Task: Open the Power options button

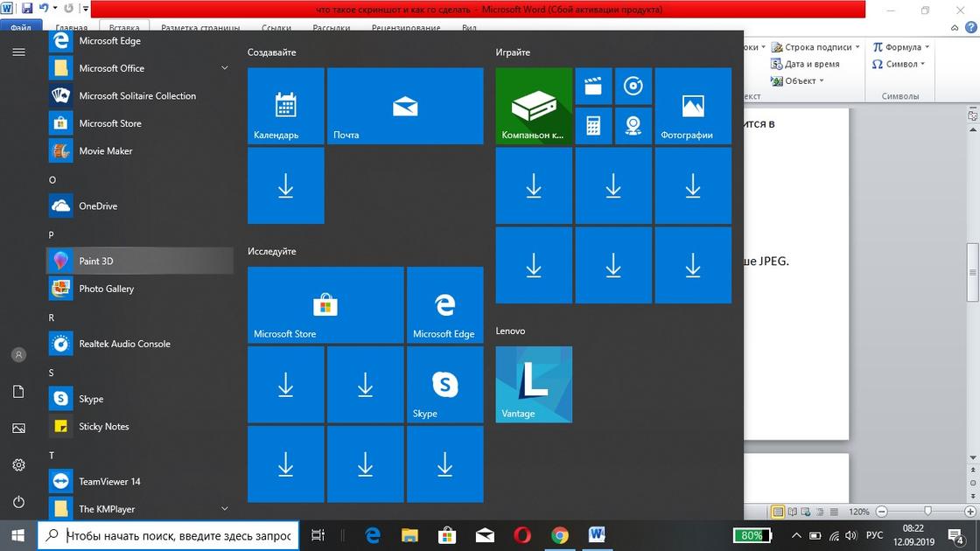Action: coord(18,502)
